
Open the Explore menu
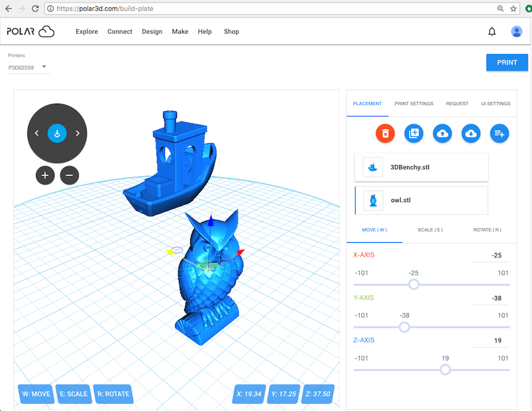click(87, 31)
